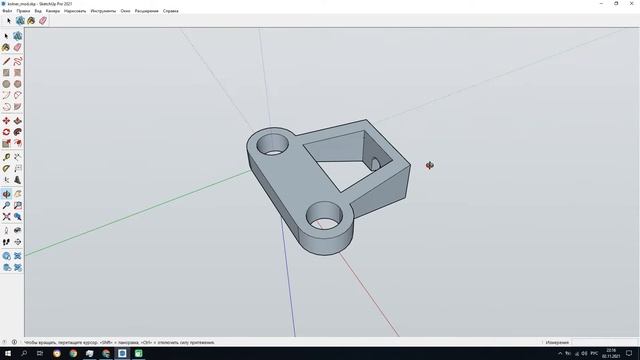
Task: Open the Окно menu
Action: 125,11
